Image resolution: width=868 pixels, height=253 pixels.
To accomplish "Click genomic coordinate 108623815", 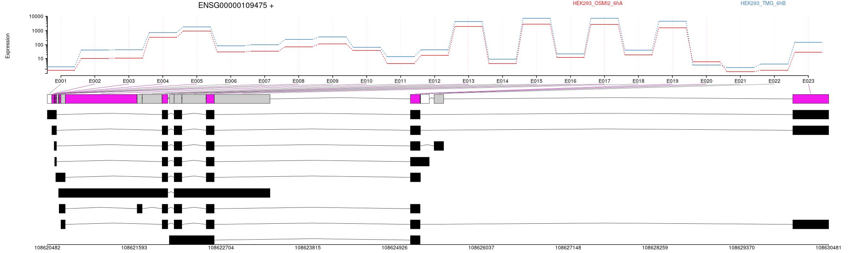I will pyautogui.click(x=308, y=248).
